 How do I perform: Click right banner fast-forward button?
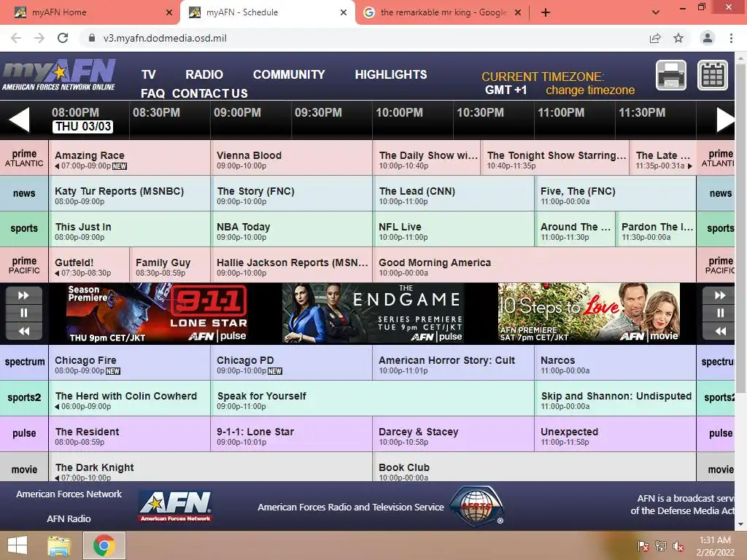point(719,295)
